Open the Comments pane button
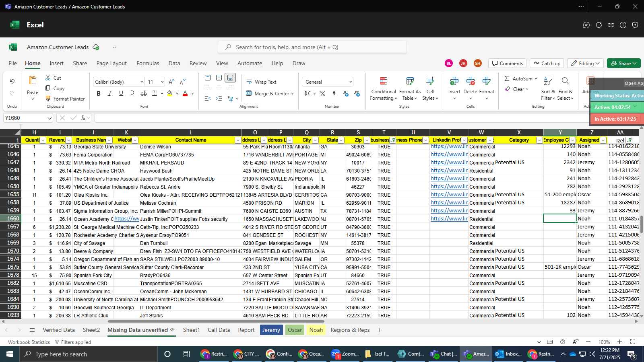Viewport: 644px width, 362px height. tap(508, 64)
